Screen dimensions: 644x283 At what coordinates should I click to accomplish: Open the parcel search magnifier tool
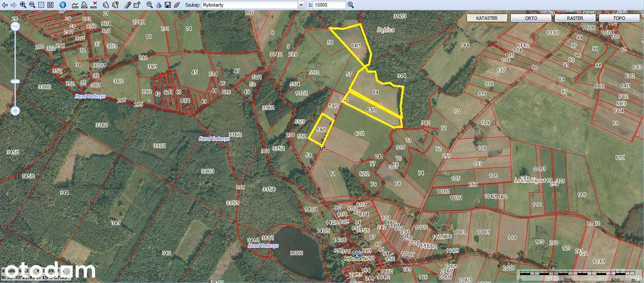[149, 5]
